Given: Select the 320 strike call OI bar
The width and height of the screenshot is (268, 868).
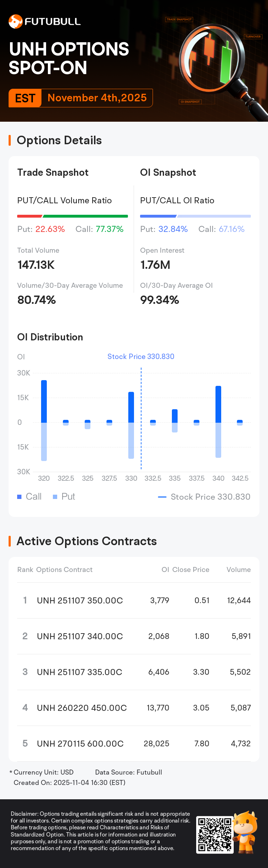Looking at the screenshot, I should (x=44, y=401).
